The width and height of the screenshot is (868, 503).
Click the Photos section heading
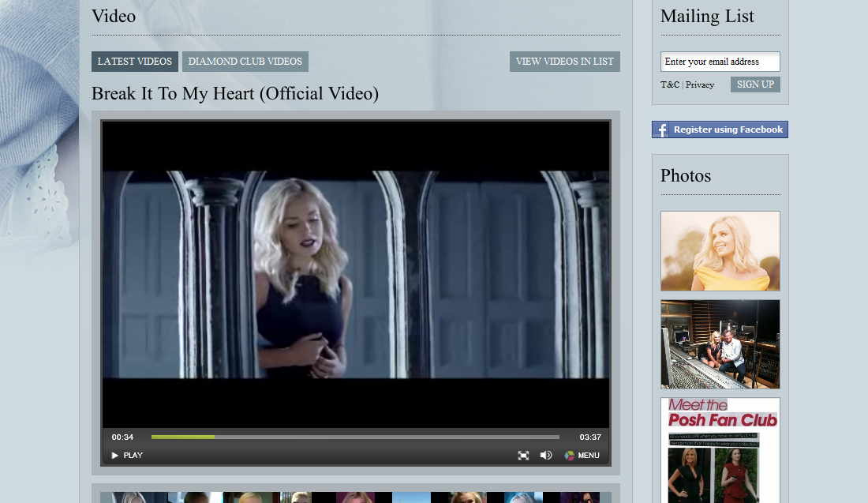(685, 175)
